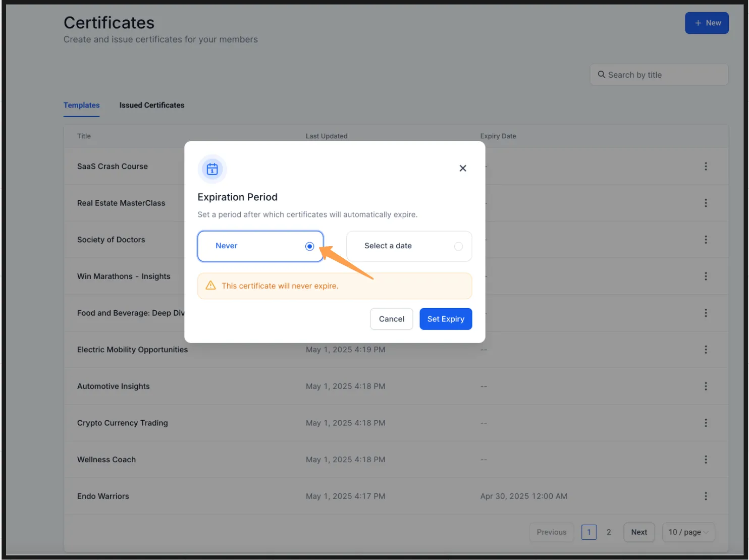Jump to page 2 in pagination

tap(609, 532)
